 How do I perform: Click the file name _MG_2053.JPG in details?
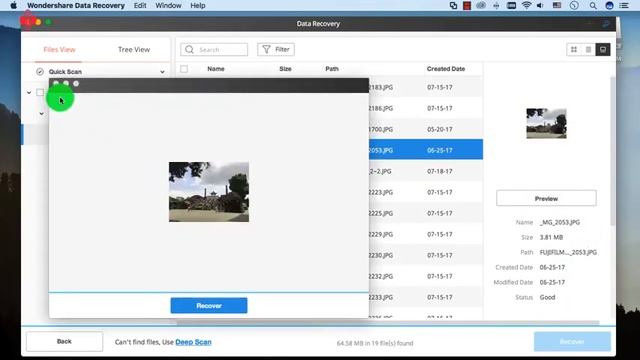click(560, 222)
